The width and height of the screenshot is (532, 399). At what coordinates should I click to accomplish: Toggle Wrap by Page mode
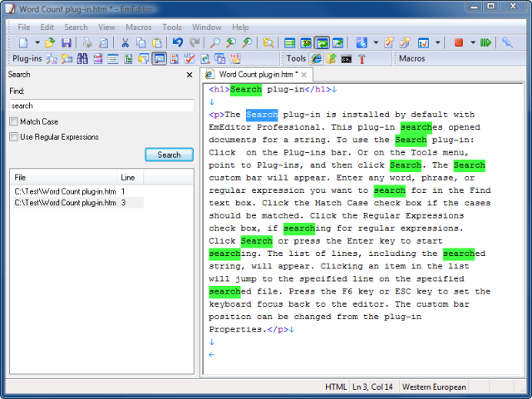(337, 42)
